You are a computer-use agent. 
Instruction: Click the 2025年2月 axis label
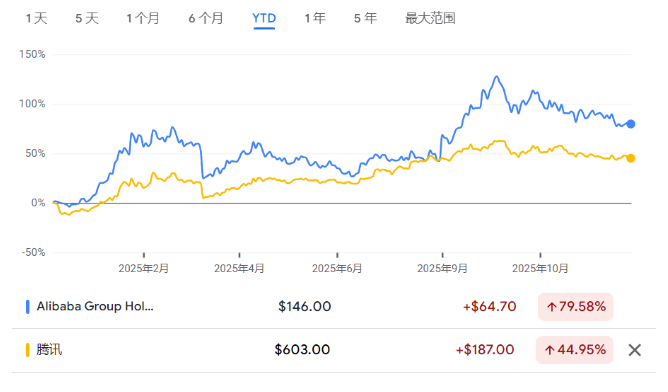(x=144, y=268)
